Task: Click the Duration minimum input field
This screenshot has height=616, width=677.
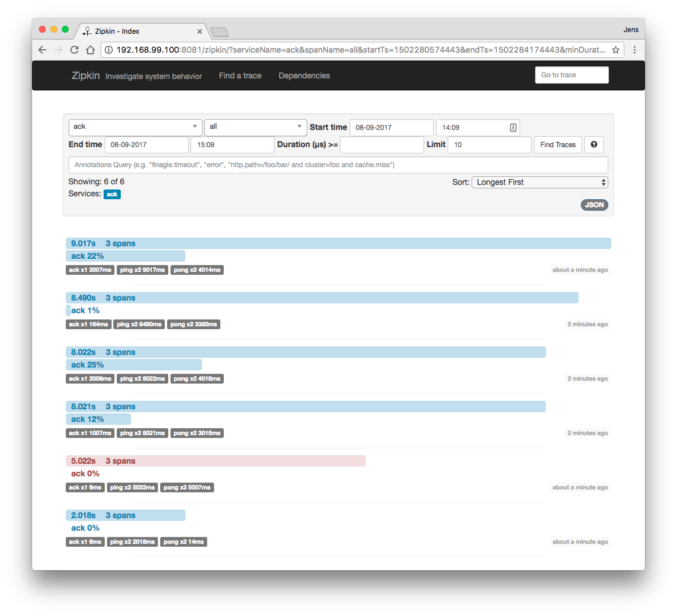Action: point(382,145)
